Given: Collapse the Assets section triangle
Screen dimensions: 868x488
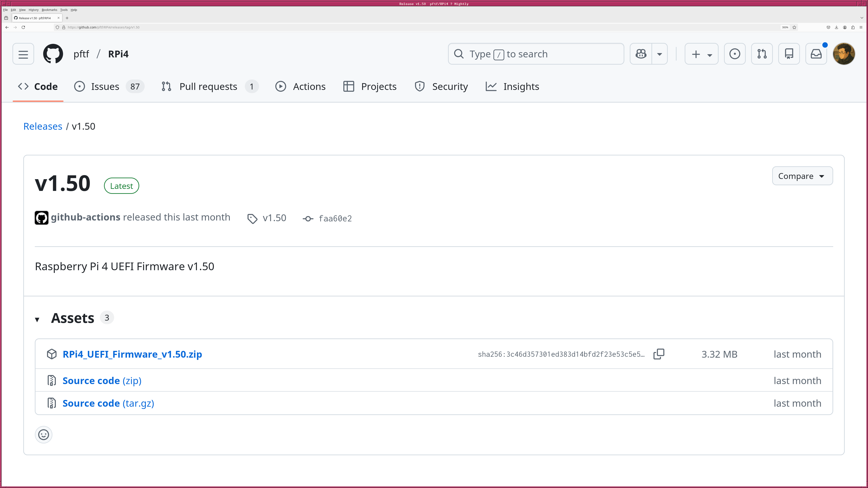Looking at the screenshot, I should point(37,319).
